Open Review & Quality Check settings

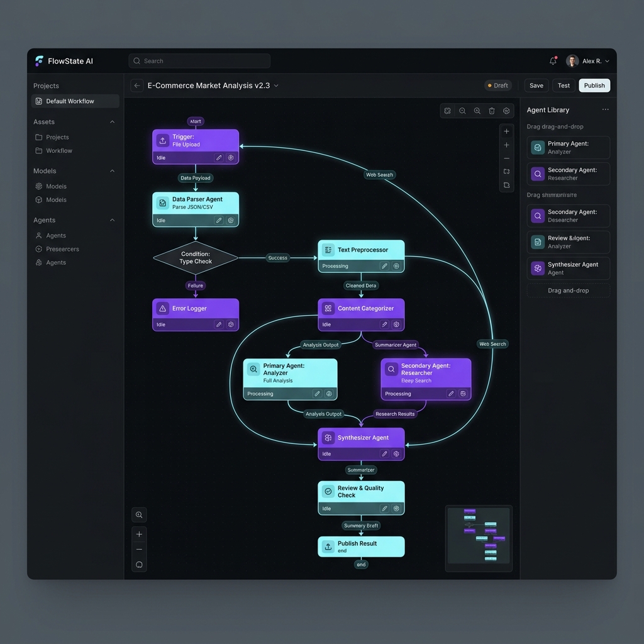click(x=396, y=508)
